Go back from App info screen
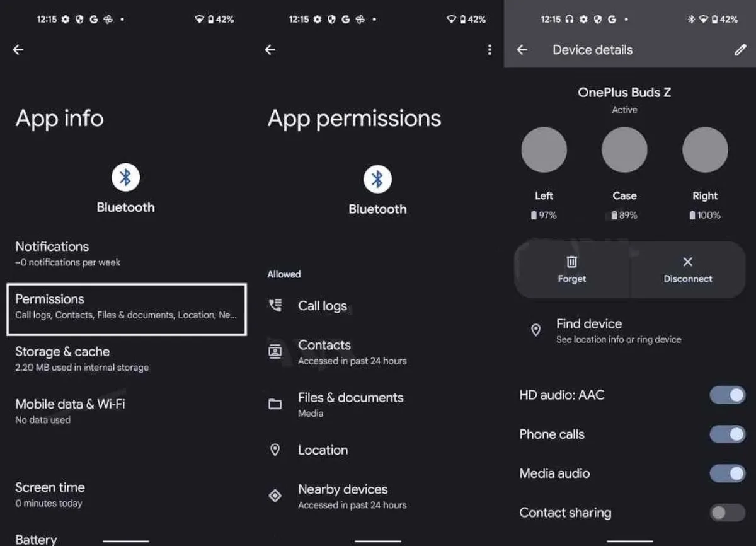The height and width of the screenshot is (546, 756). (18, 50)
